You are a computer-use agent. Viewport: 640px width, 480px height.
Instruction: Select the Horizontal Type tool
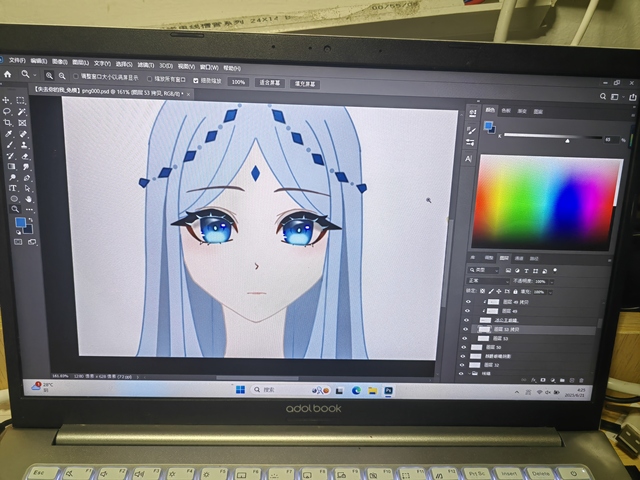coord(10,187)
